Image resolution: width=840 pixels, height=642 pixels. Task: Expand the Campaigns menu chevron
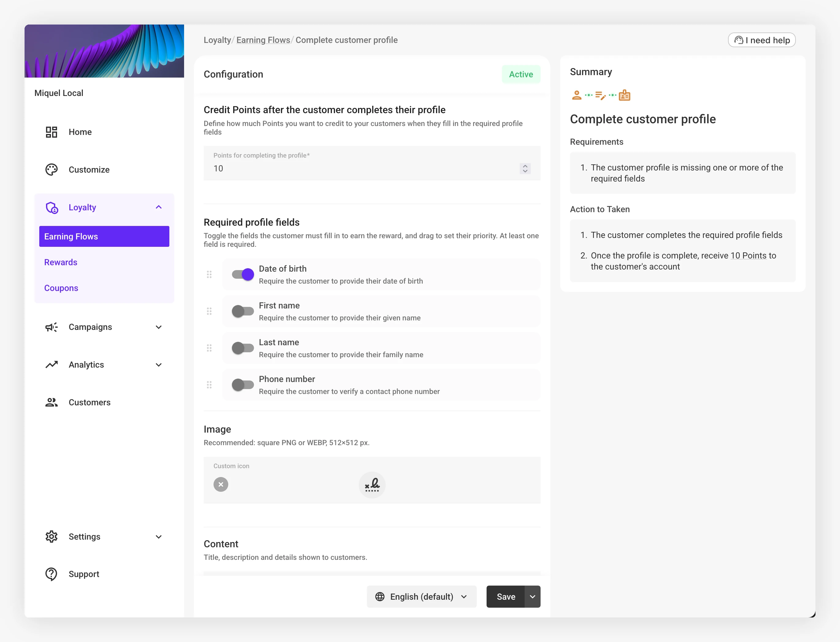(159, 327)
